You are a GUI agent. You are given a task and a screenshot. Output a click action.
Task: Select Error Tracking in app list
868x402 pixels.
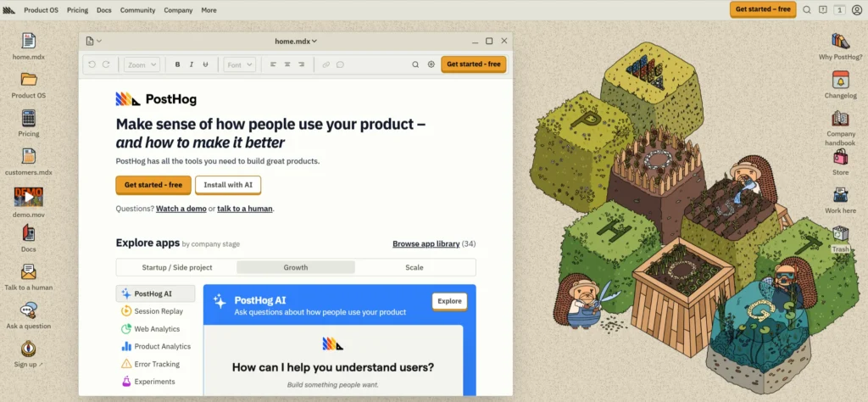(156, 365)
